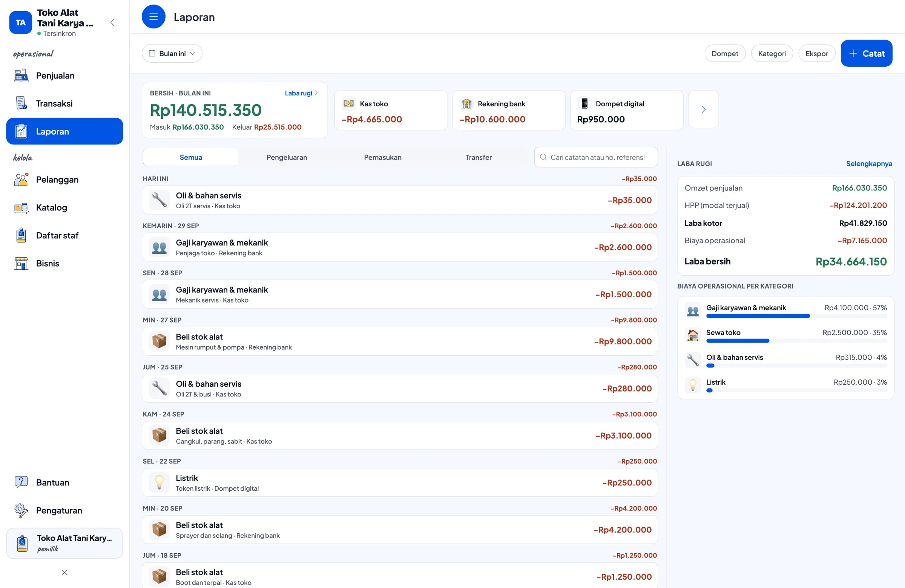Click the Bantuan question mark icon

click(x=21, y=482)
